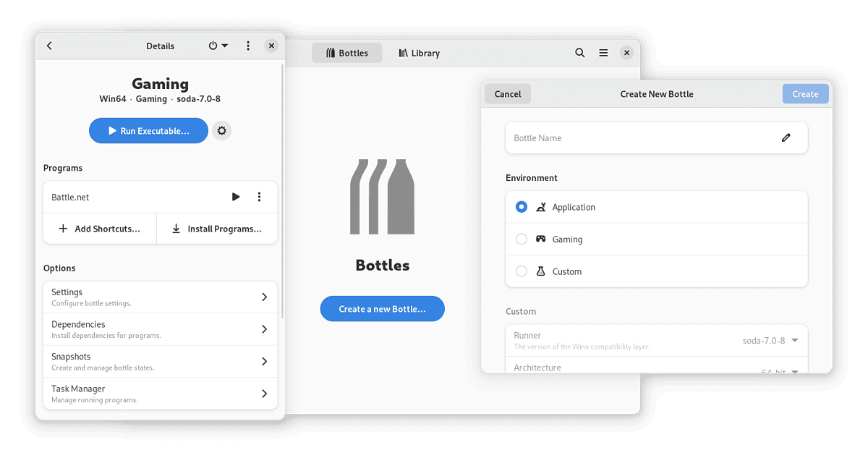Switch to the Library tab

point(418,52)
